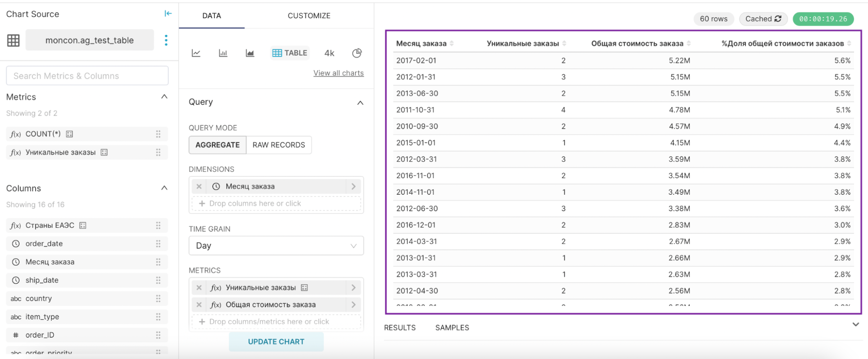The height and width of the screenshot is (359, 868).
Task: Click the UPDATE CHART button
Action: 276,342
